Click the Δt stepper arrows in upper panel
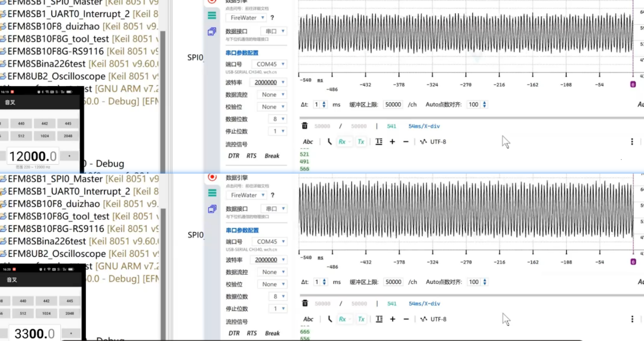The image size is (644, 341). [x=324, y=105]
